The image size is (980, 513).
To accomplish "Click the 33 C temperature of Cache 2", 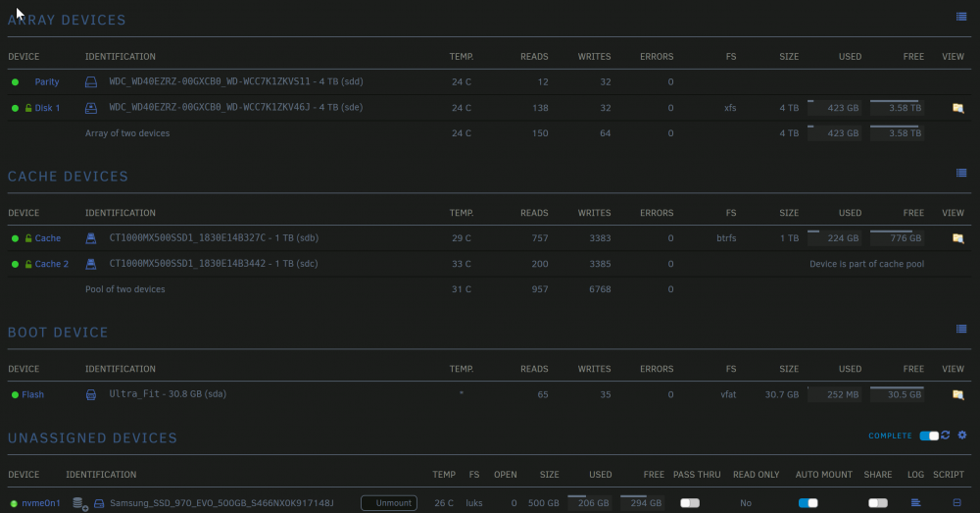I will [x=462, y=264].
